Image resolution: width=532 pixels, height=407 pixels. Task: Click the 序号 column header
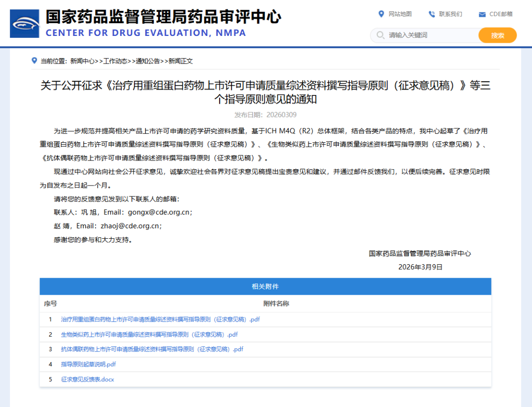[x=50, y=304]
